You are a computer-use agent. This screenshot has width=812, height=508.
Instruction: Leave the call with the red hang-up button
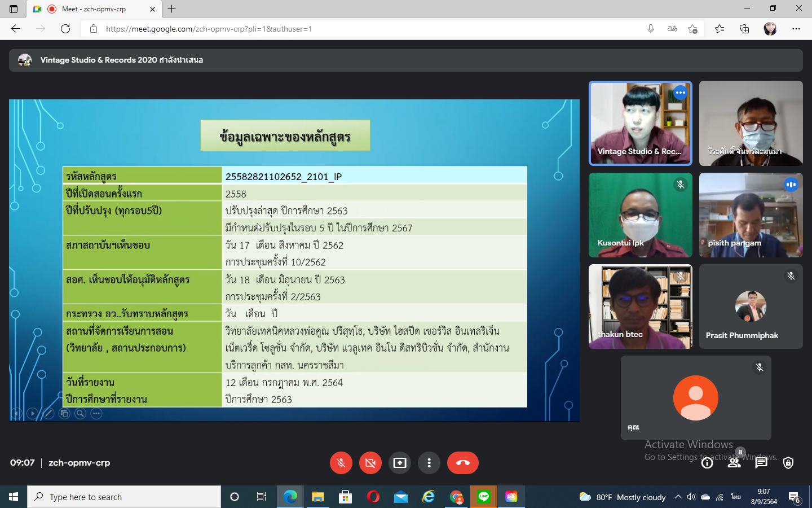pos(462,463)
